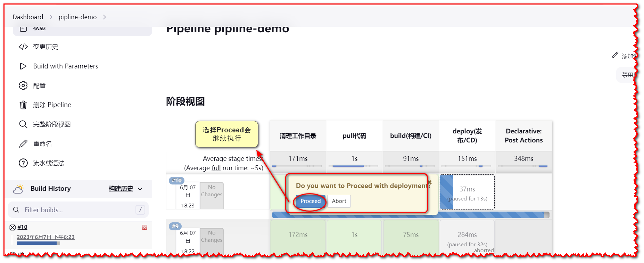The image size is (644, 263).
Task: Click the 删除 Pipeline trash icon
Action: coord(23,105)
